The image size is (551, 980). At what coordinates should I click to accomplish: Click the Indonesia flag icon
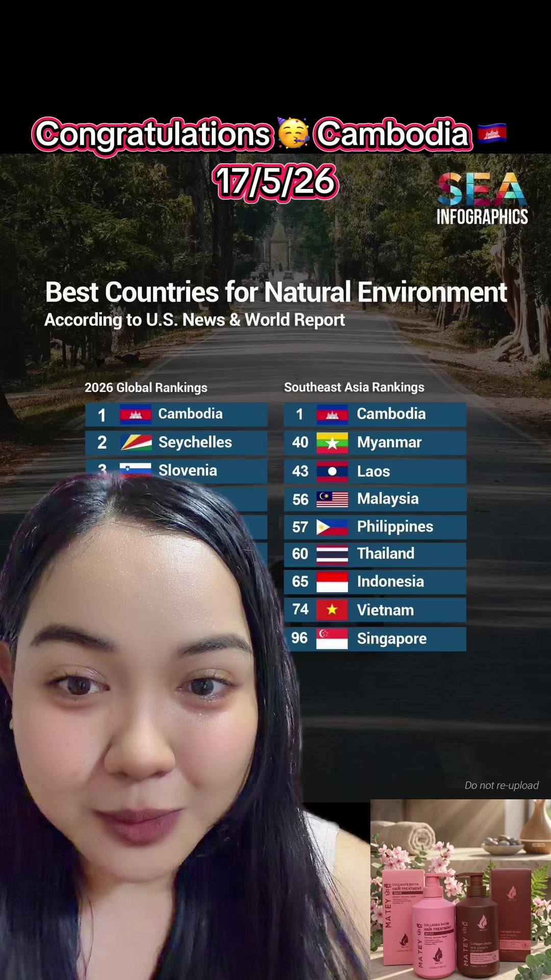(x=332, y=582)
